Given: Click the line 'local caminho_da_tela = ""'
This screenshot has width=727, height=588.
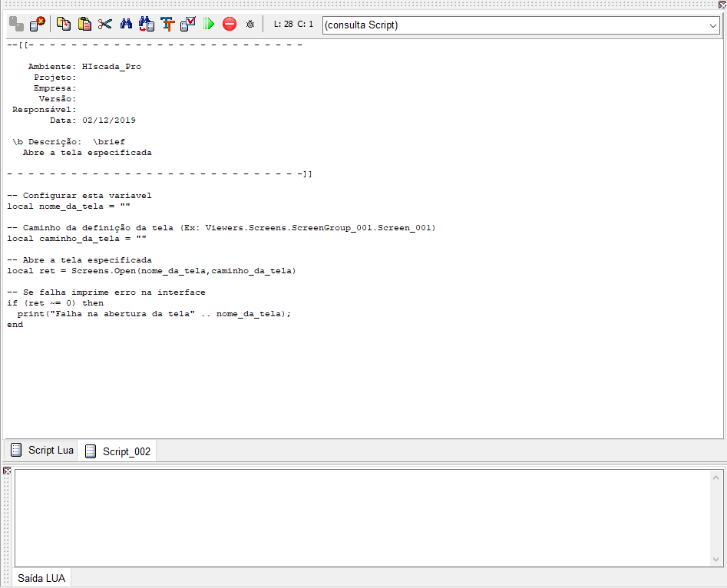Looking at the screenshot, I should pos(77,239).
